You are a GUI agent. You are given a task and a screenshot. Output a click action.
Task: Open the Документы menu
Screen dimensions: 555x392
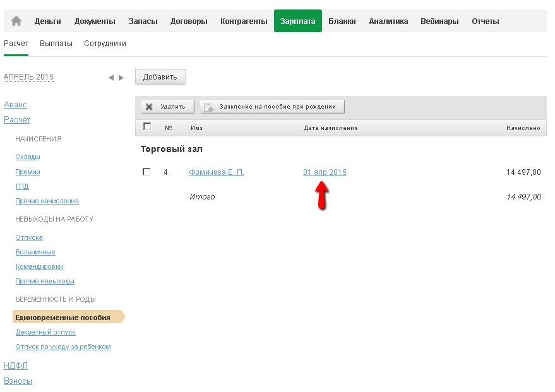pyautogui.click(x=95, y=21)
